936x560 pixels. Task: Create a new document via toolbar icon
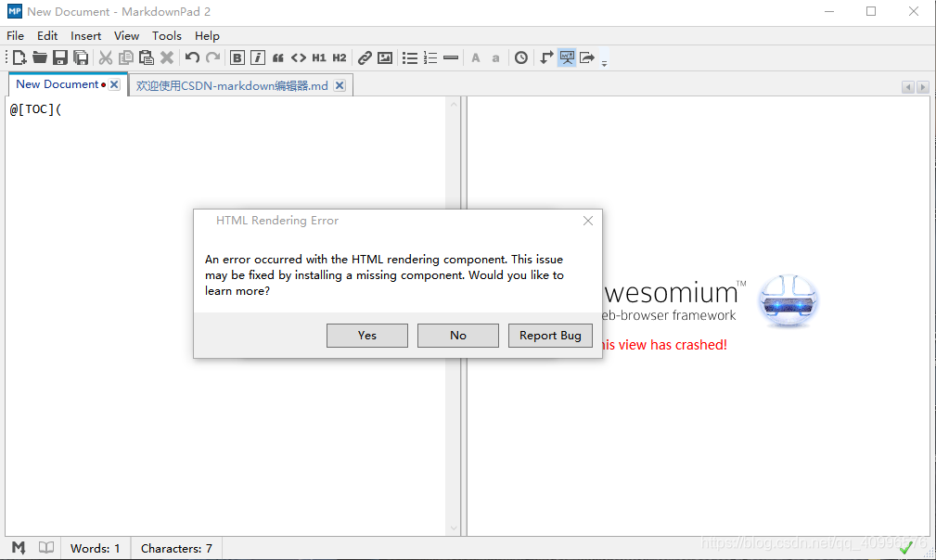pos(19,57)
